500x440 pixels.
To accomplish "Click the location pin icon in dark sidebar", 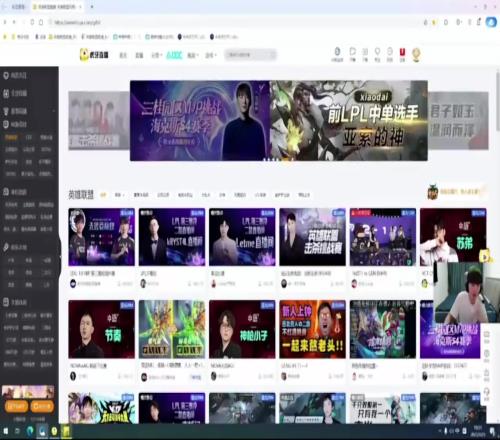I will [x=6, y=76].
